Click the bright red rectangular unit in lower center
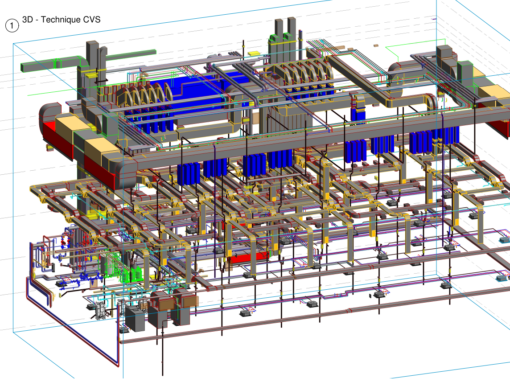This screenshot has width=510, height=382. (x=247, y=258)
